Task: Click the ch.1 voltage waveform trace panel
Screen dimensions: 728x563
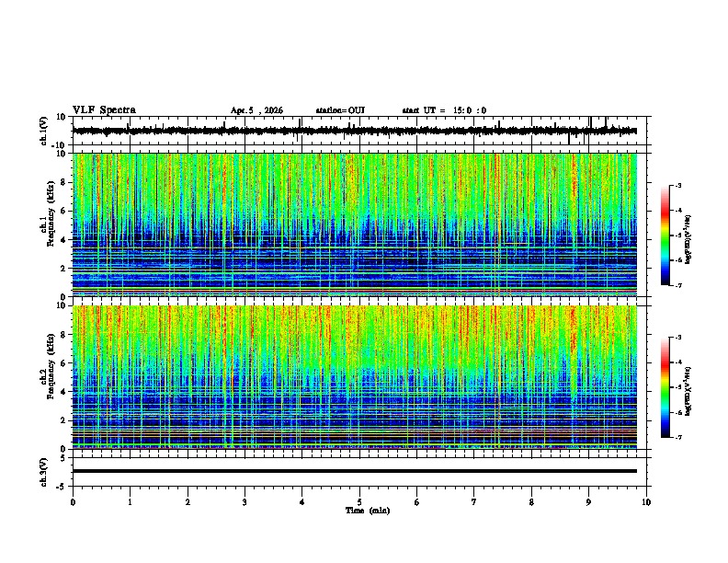Action: click(359, 131)
